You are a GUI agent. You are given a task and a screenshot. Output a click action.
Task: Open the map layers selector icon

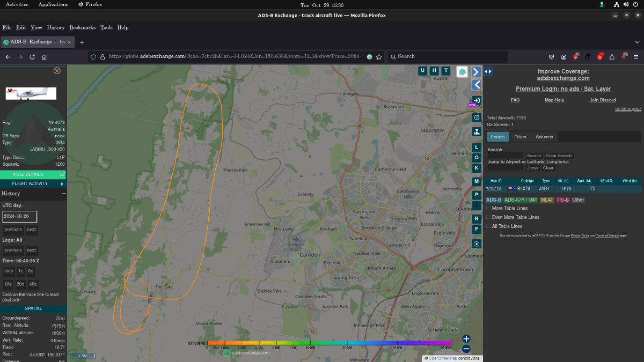(x=462, y=72)
